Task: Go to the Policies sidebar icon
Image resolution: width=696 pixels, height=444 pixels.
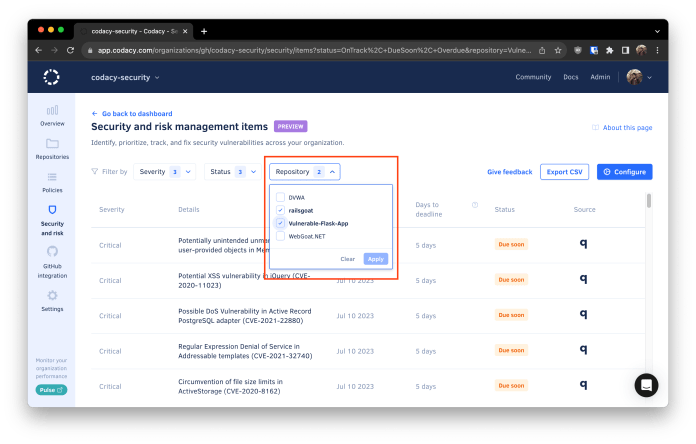Action: [52, 177]
